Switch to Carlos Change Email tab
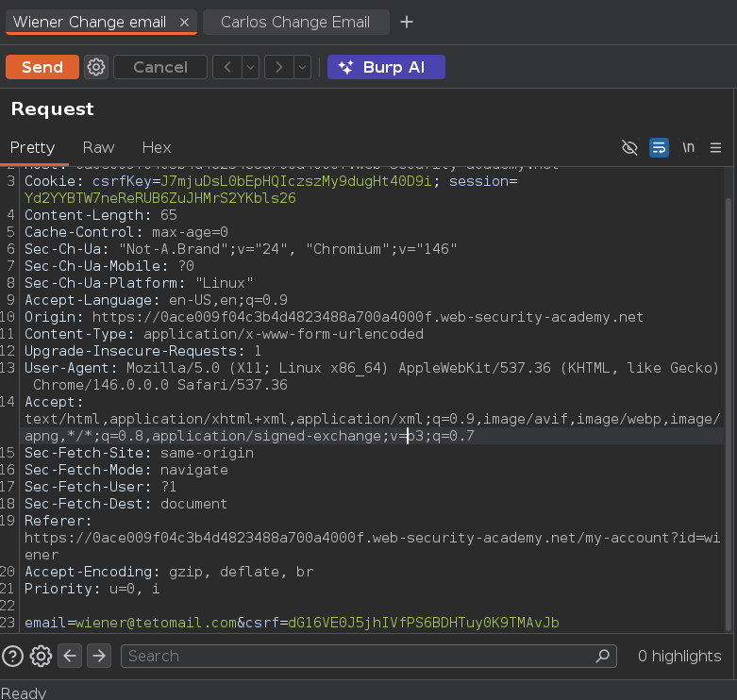Screen dimensions: 737x700 [x=295, y=22]
